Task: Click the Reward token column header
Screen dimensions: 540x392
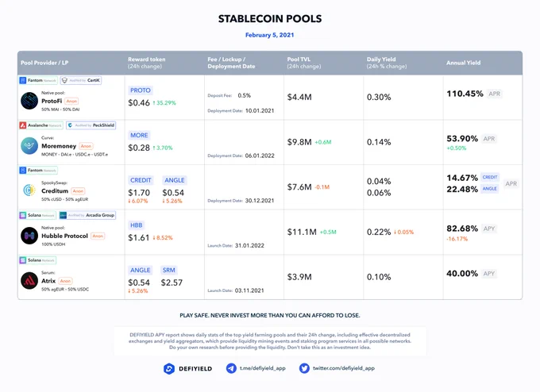Action: [x=147, y=63]
